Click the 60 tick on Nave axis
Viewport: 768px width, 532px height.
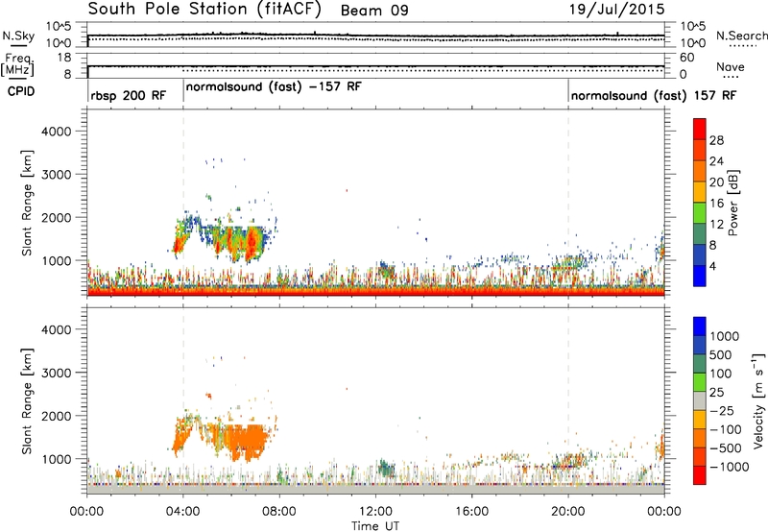point(686,58)
